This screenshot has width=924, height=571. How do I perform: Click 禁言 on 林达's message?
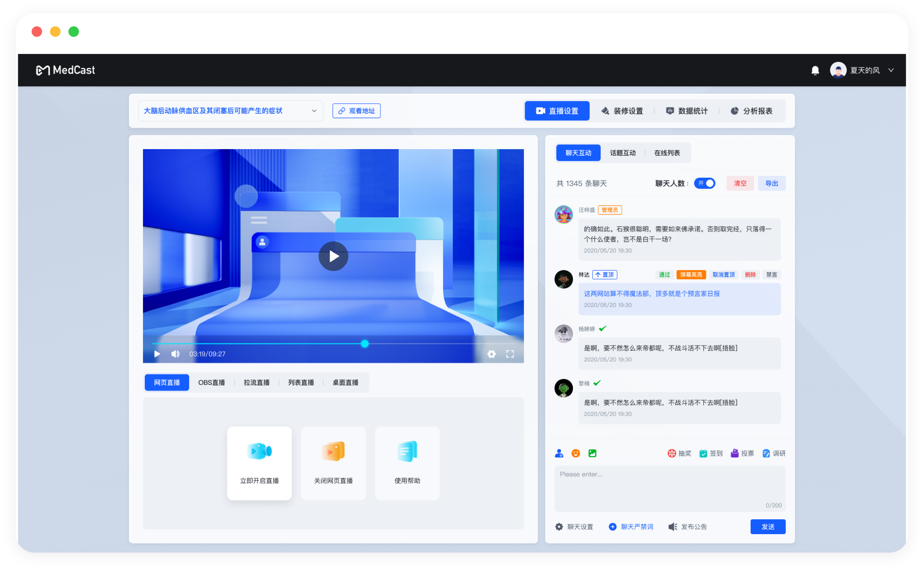tap(772, 275)
